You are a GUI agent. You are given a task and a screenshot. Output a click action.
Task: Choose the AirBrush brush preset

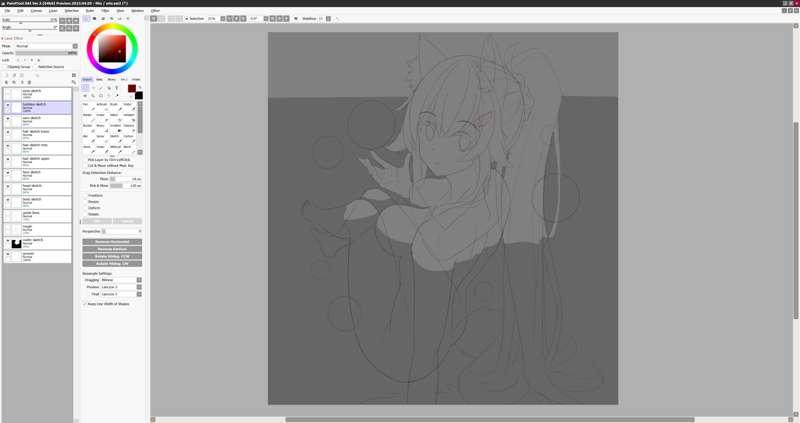click(x=102, y=107)
